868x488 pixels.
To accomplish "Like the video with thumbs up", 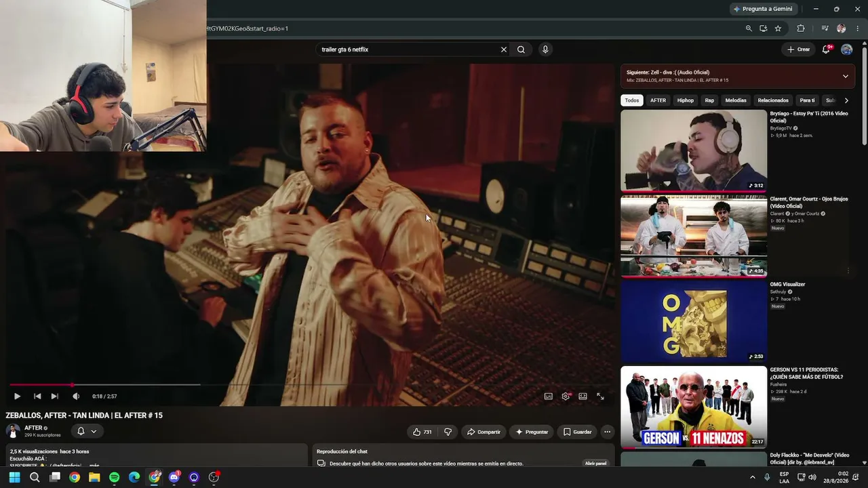I will (x=422, y=432).
